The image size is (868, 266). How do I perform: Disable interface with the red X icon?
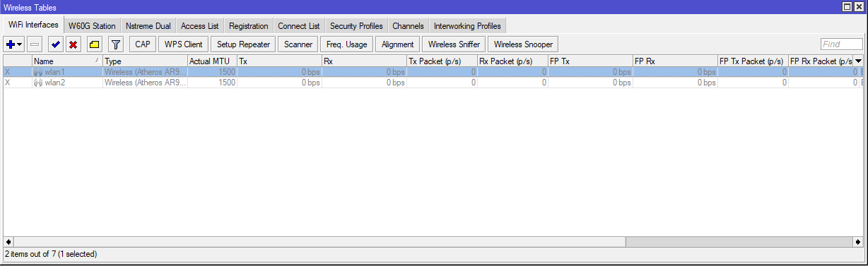73,44
